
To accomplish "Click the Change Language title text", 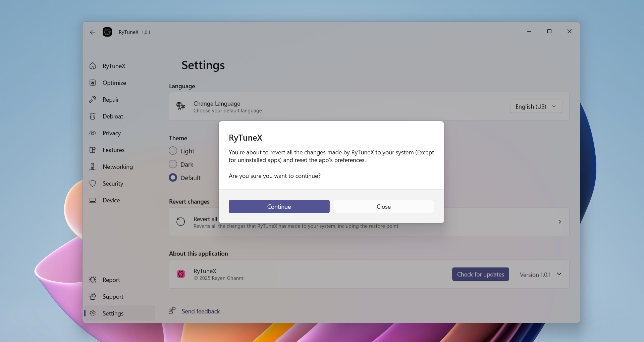I will click(x=217, y=103).
